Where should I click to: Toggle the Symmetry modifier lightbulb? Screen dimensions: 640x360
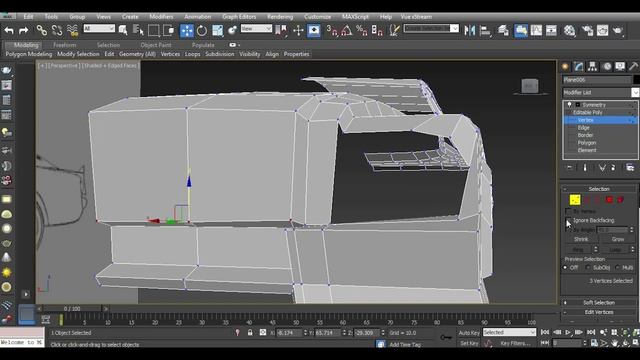[569, 105]
